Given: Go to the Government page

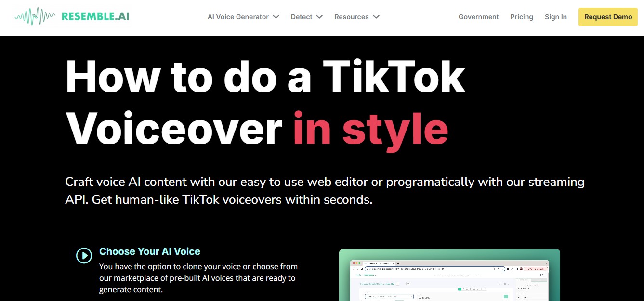Looking at the screenshot, I should (x=478, y=17).
